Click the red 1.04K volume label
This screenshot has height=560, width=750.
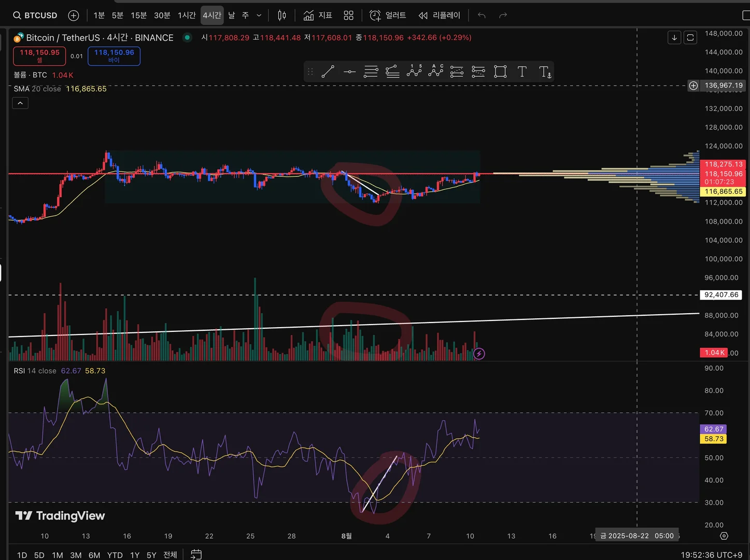[x=714, y=353]
